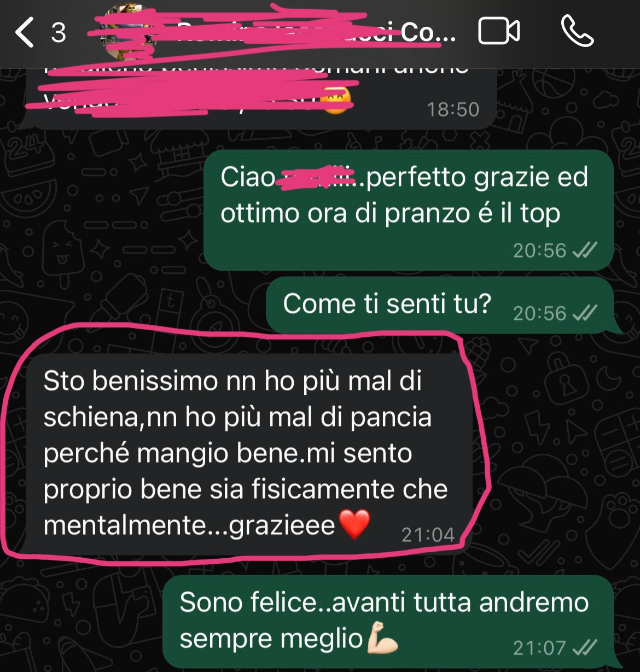Tap the red heart emoji in message
Image resolution: width=640 pixels, height=672 pixels.
354,525
